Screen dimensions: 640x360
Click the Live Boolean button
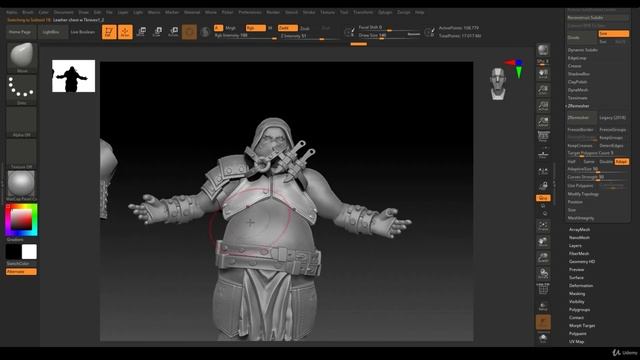83,32
